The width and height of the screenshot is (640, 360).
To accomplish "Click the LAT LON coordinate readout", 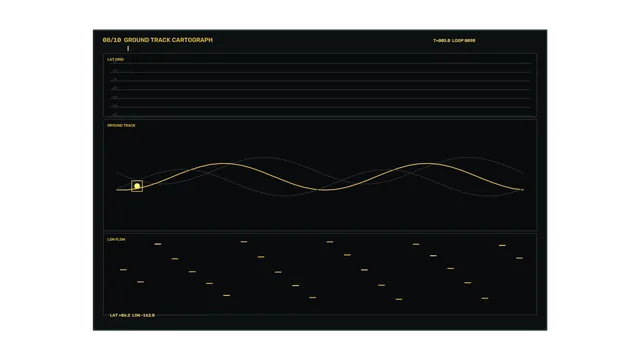I will [132, 315].
